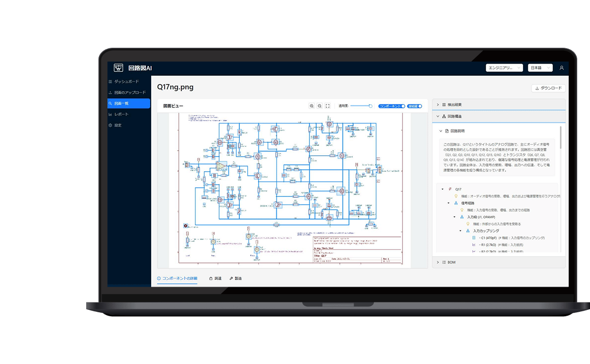
Task: Click the zoom in magnifier icon
Action: pyautogui.click(x=312, y=106)
